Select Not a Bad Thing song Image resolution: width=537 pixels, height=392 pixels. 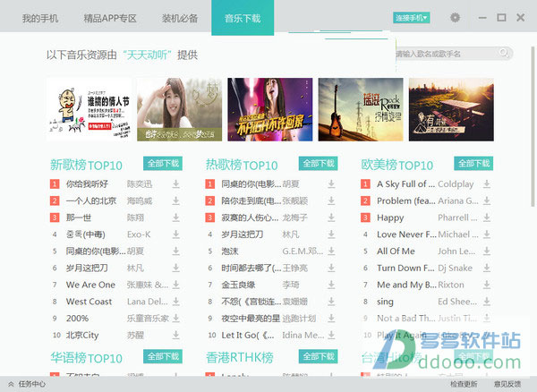(406, 319)
